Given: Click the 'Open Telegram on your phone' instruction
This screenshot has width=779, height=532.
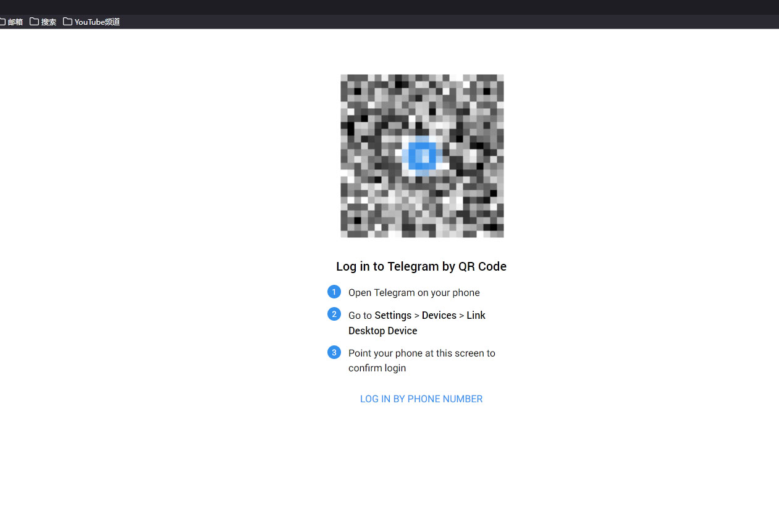Looking at the screenshot, I should coord(414,293).
